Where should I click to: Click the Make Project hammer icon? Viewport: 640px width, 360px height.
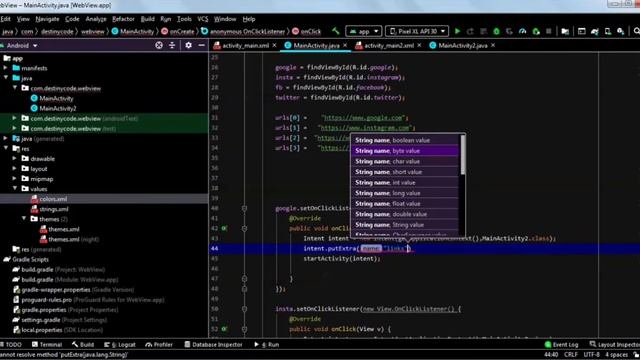[336, 31]
